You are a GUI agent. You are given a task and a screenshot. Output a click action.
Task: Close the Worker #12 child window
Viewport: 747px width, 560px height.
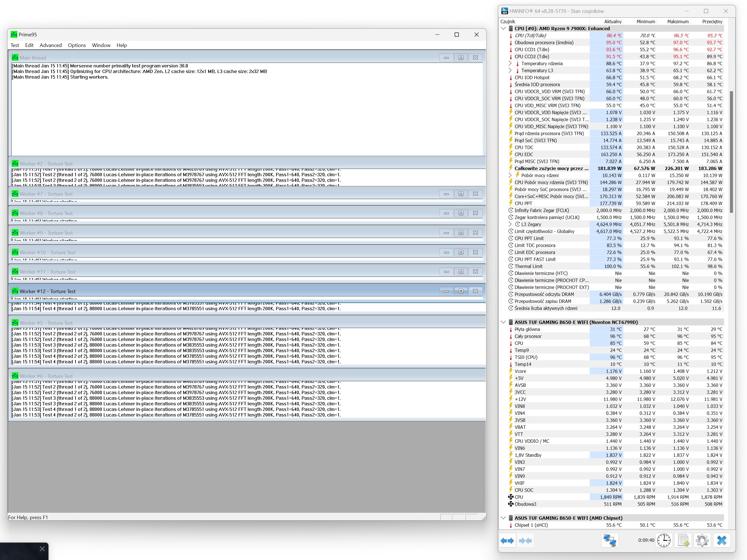point(475,291)
